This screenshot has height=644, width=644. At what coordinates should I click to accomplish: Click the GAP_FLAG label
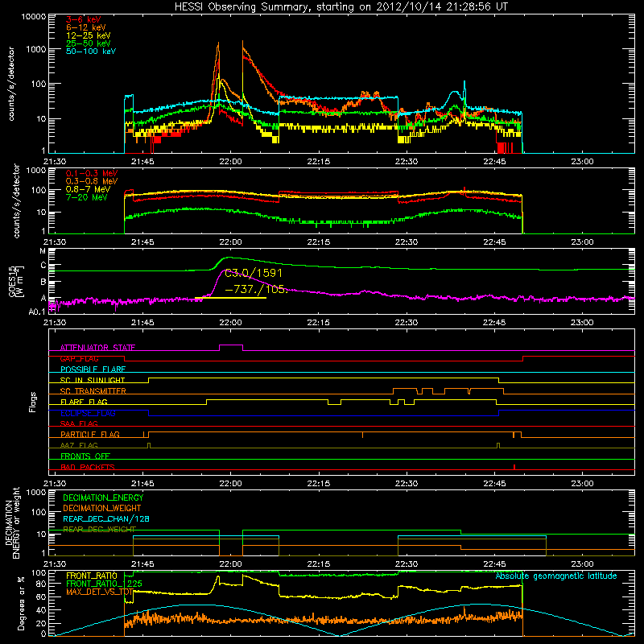pyautogui.click(x=79, y=358)
